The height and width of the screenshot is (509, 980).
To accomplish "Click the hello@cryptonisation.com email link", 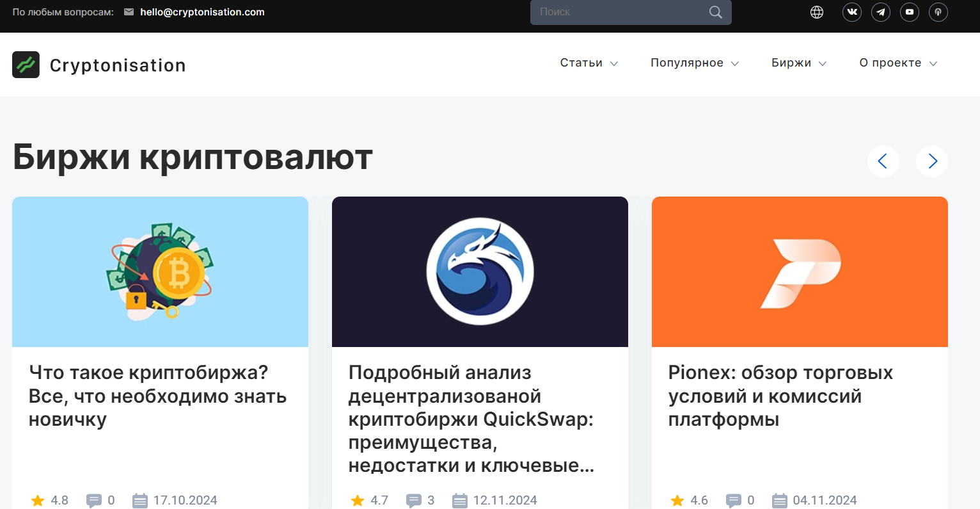I will [x=202, y=12].
